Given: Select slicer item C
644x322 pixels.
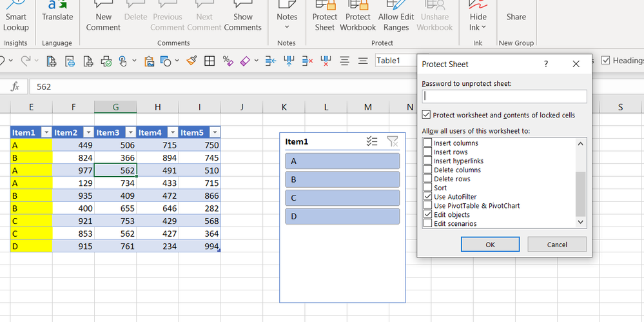Looking at the screenshot, I should (x=342, y=198).
